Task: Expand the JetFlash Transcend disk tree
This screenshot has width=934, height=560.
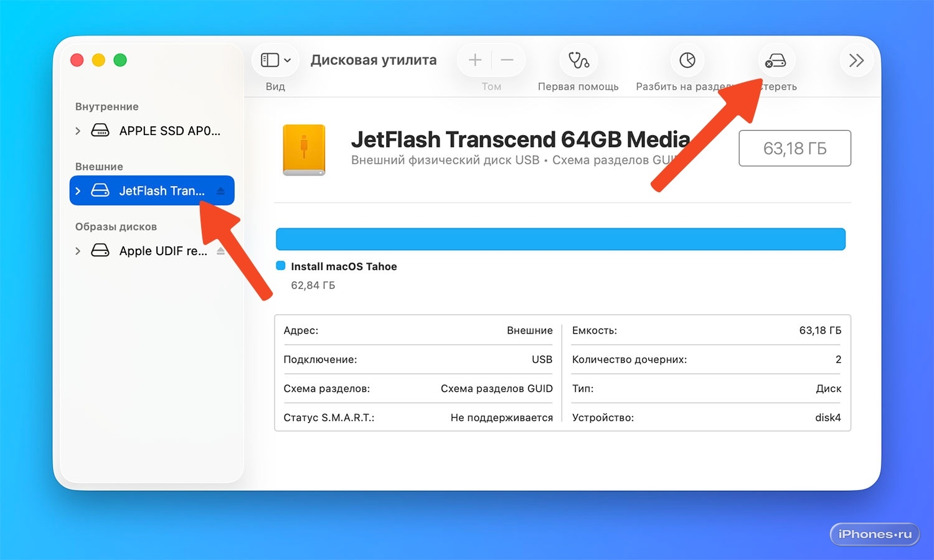Action: [78, 191]
